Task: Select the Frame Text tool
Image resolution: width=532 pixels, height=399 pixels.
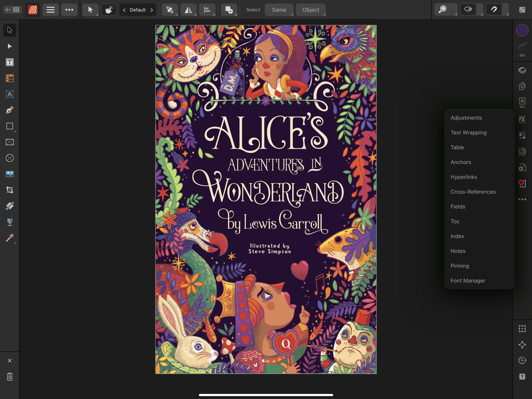Action: coord(10,62)
